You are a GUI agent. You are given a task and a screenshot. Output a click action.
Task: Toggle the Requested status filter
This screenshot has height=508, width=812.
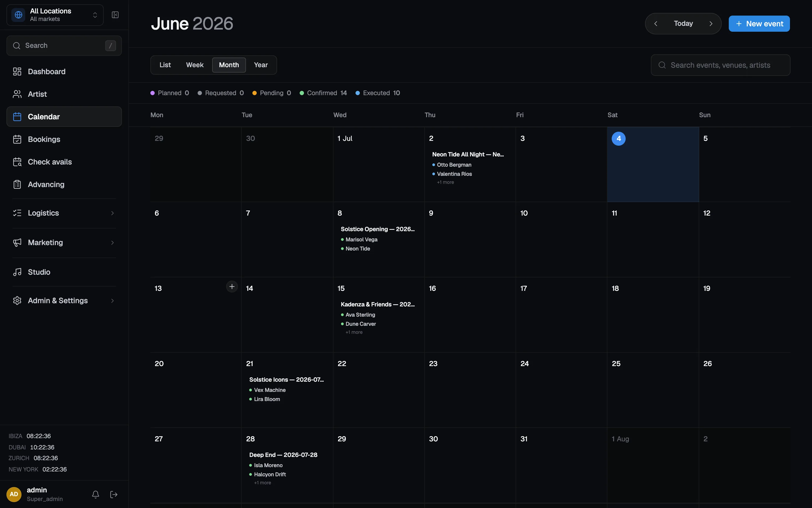point(221,93)
